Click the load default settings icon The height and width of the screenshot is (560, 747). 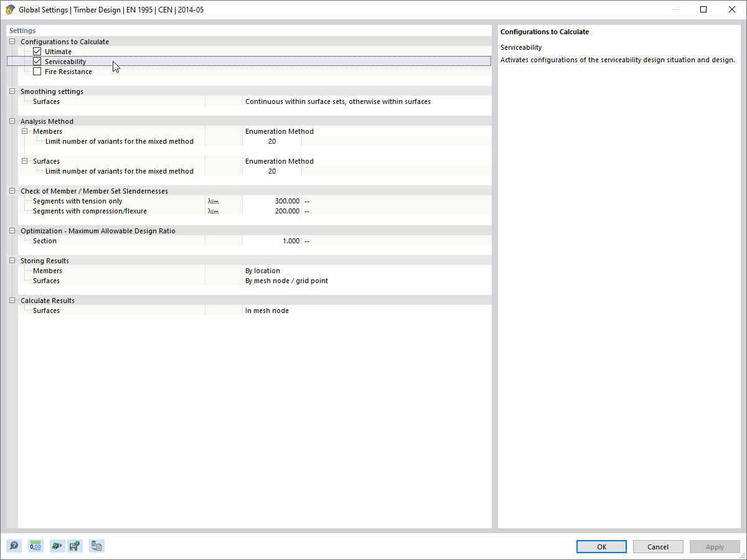(x=57, y=546)
